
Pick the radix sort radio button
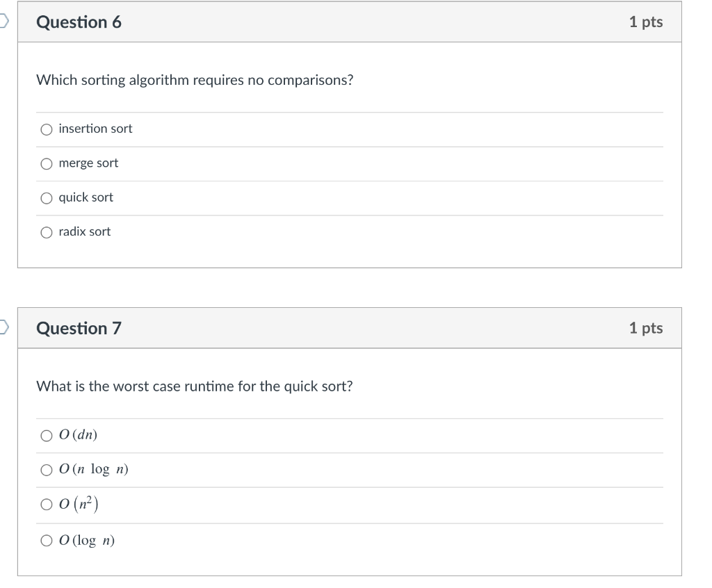pyautogui.click(x=47, y=232)
